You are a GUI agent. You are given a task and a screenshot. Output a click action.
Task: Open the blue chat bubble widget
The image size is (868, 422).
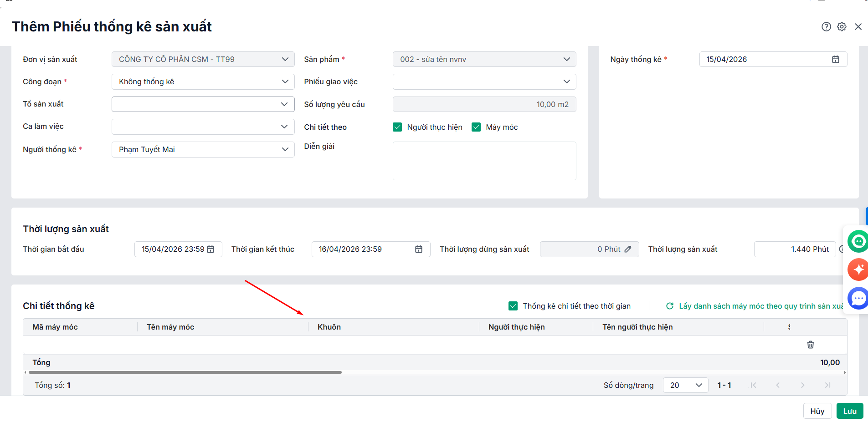858,298
